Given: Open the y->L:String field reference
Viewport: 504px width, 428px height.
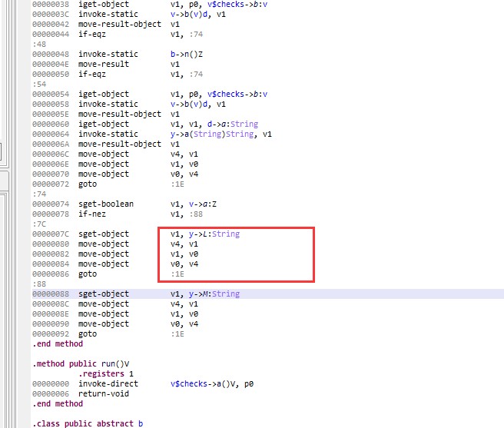Looking at the screenshot, I should pos(214,234).
